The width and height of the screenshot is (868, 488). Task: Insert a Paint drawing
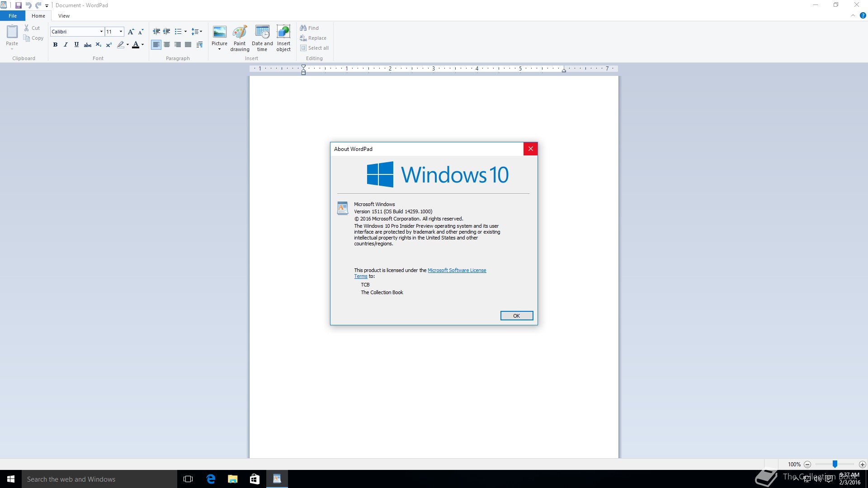click(x=240, y=38)
